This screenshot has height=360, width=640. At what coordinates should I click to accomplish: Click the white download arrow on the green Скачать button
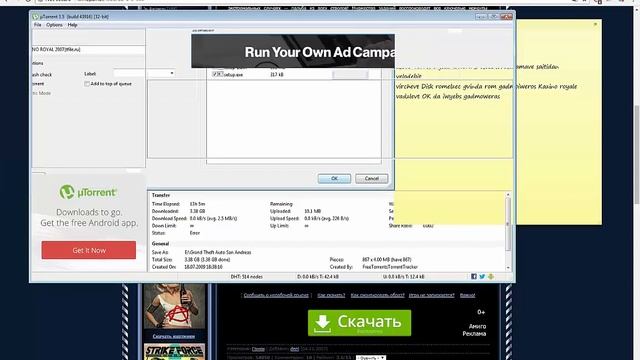point(322,323)
